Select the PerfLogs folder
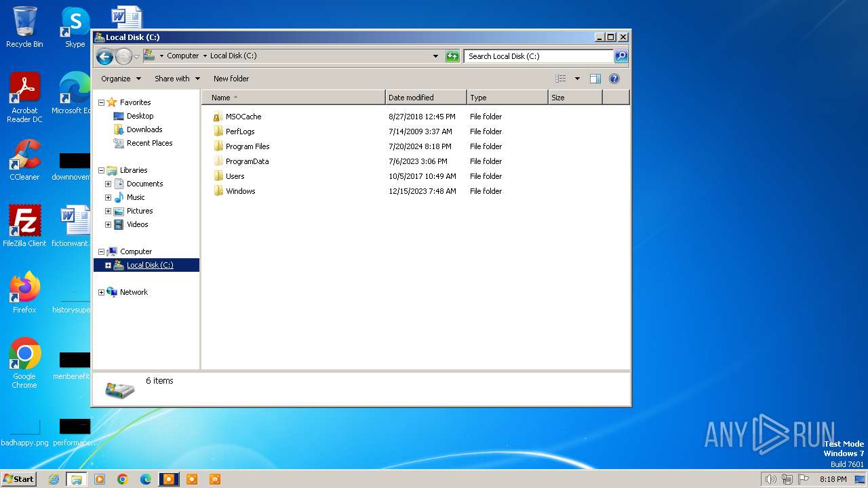Viewport: 868px width, 488px height. tap(240, 131)
